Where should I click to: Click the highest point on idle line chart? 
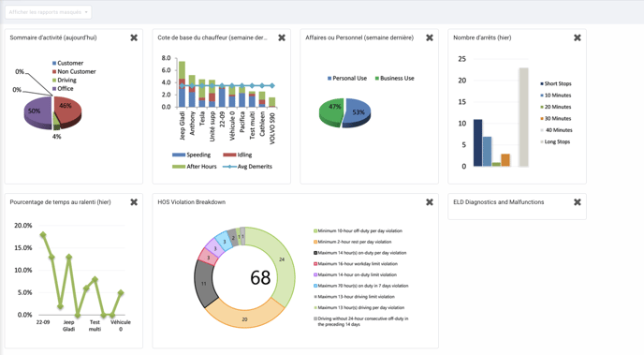pyautogui.click(x=43, y=235)
